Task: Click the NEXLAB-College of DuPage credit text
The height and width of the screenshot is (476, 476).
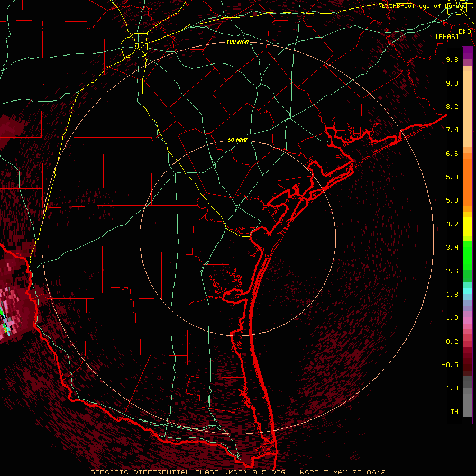Action: pyautogui.click(x=425, y=6)
